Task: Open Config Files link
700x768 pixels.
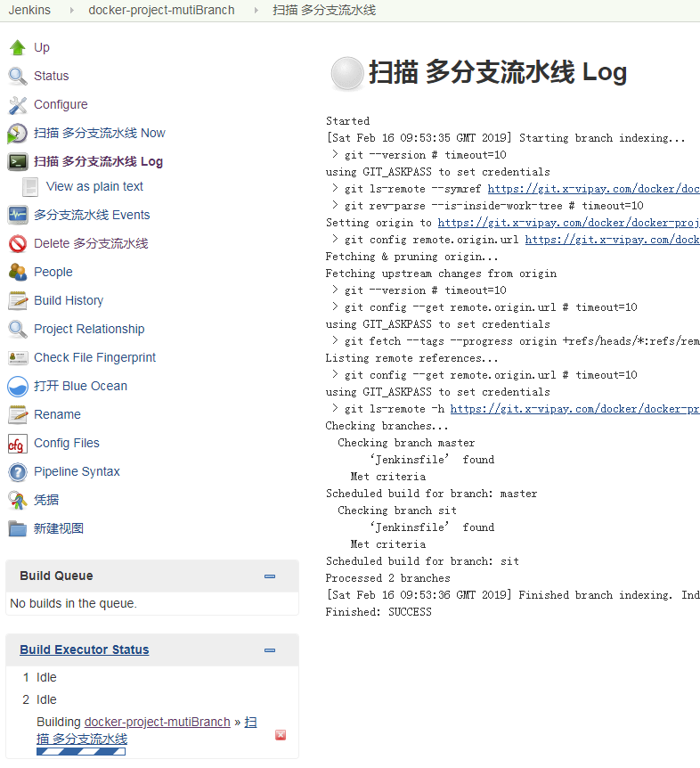Action: pos(67,444)
